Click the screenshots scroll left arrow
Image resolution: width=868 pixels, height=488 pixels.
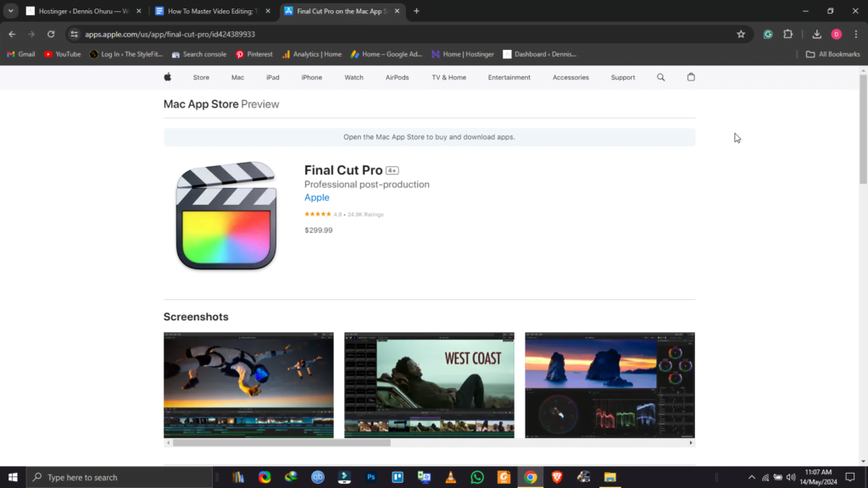coord(168,442)
